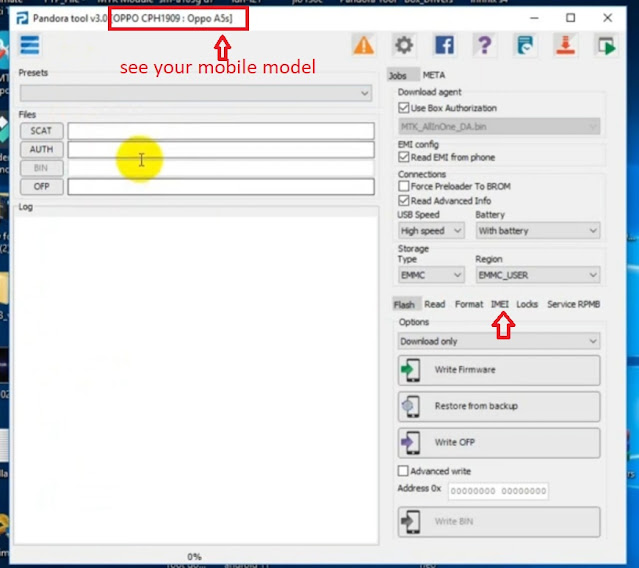The height and width of the screenshot is (568, 639).
Task: Open the Region EMMC_USER dropdown
Action: [538, 275]
